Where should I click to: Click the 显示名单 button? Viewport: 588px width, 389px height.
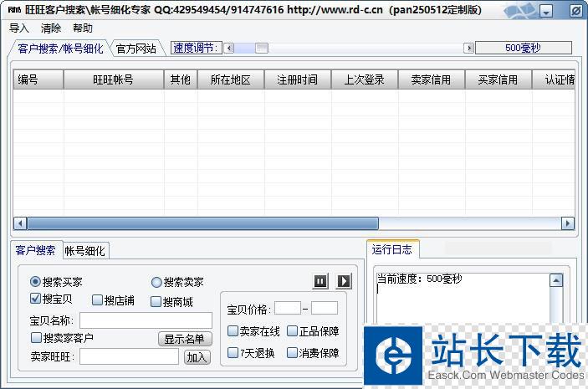185,339
